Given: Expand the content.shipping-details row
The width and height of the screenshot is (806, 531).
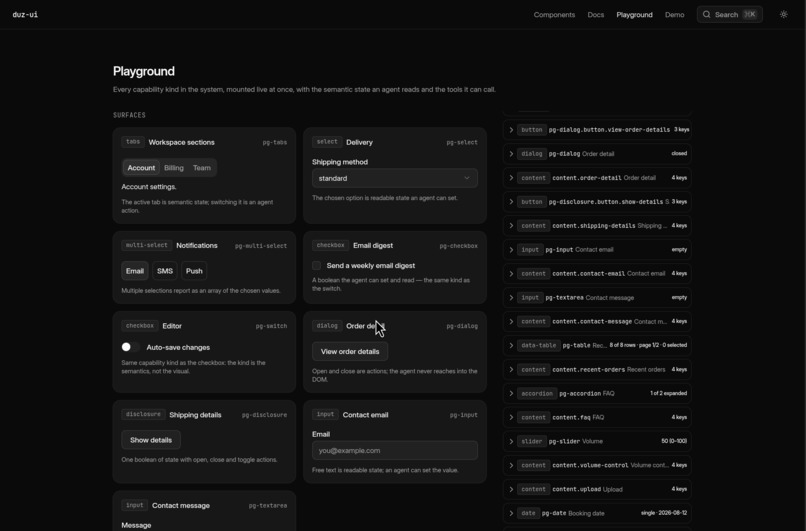Looking at the screenshot, I should [x=597, y=226].
